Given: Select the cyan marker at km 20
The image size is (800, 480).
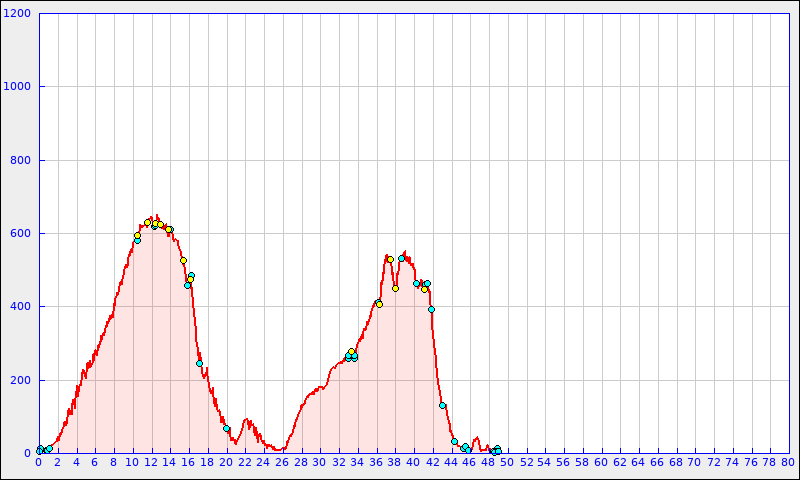Looking at the screenshot, I should pos(226,429).
